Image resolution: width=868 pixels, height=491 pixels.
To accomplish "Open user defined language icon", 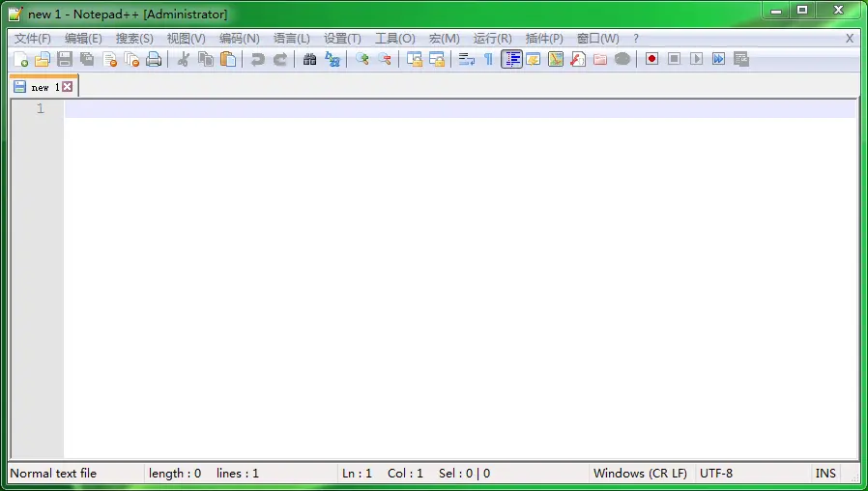I will 534,59.
